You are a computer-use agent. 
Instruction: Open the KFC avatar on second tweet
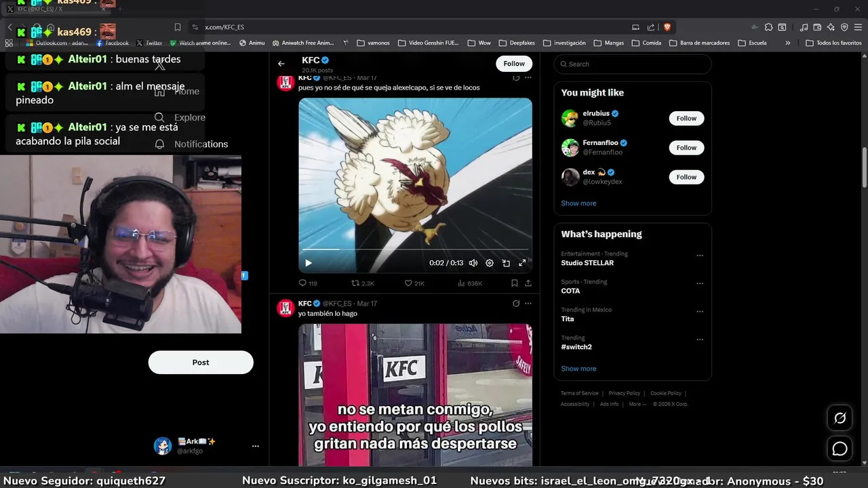coord(285,308)
